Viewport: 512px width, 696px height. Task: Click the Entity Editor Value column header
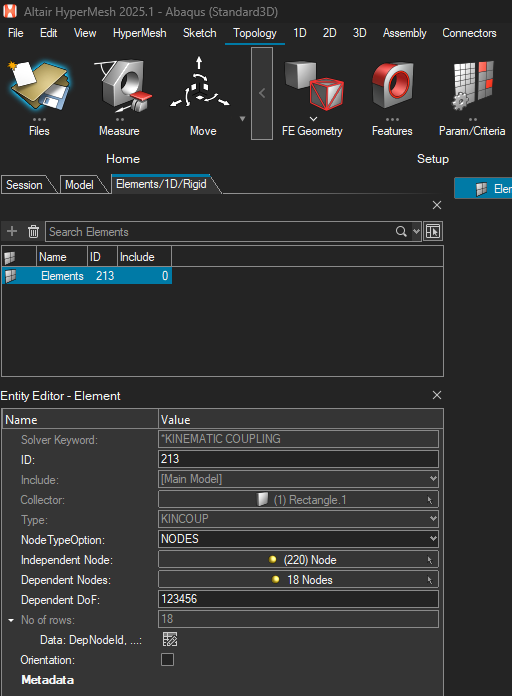301,419
